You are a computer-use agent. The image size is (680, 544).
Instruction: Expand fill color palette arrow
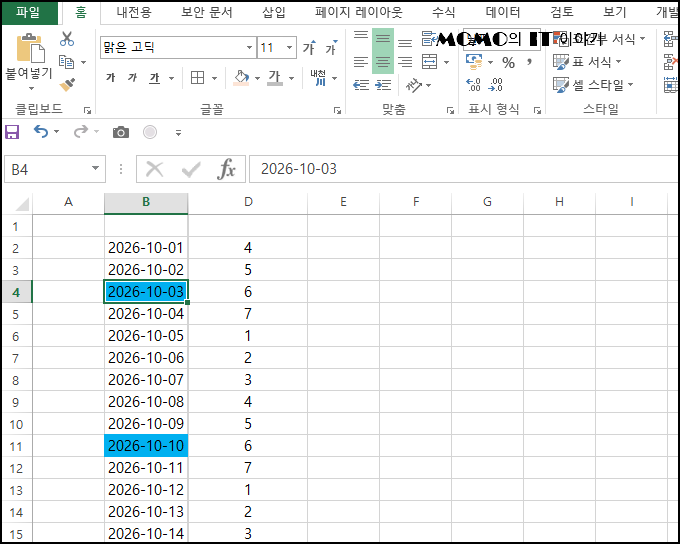click(x=257, y=79)
